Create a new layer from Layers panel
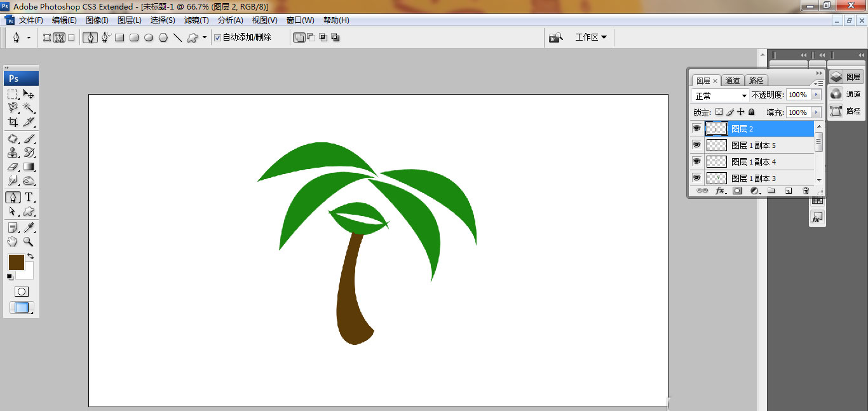Viewport: 868px width, 411px height. coord(789,191)
